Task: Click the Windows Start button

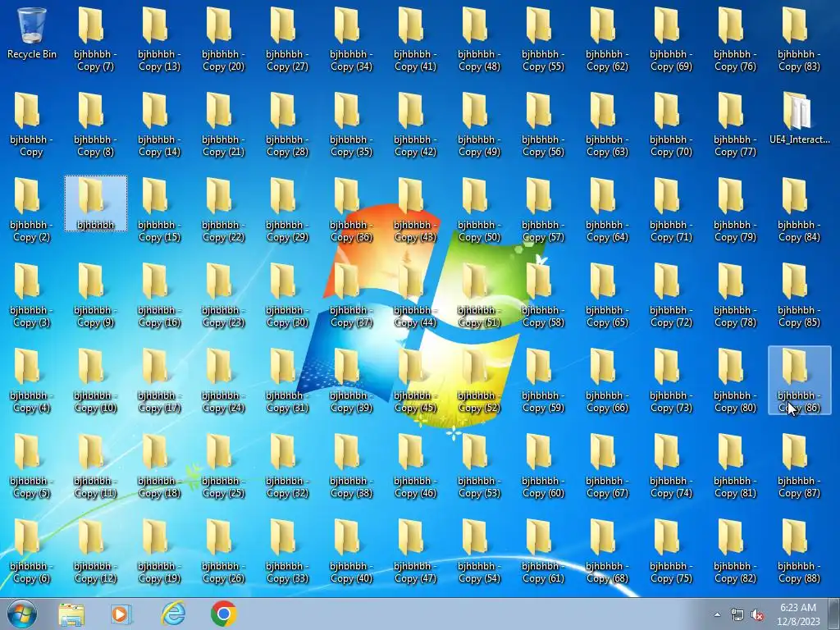Action: 22,614
